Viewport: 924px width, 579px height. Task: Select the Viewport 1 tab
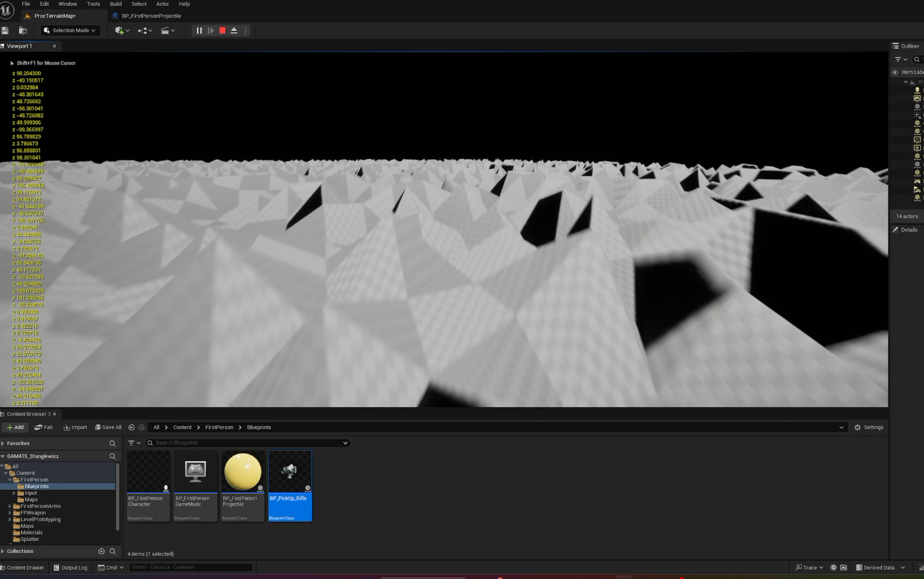[x=19, y=46]
